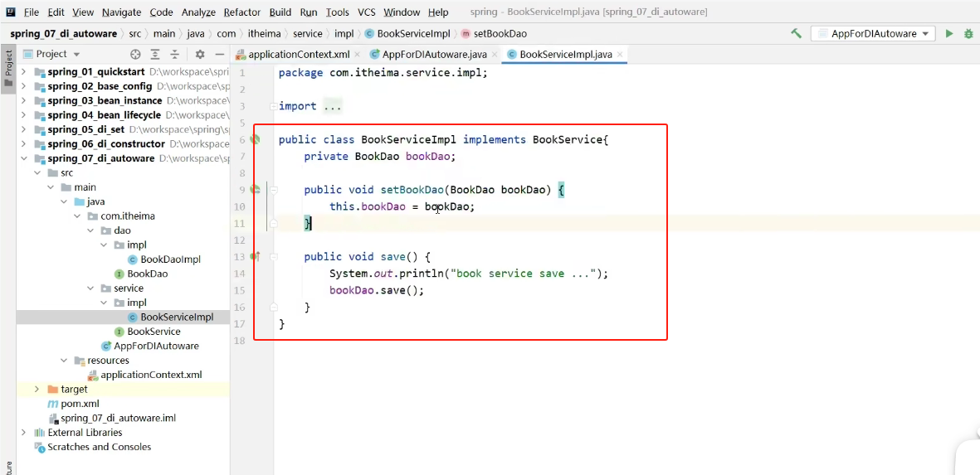Screen dimensions: 980x475
Task: Expand spring_02_base_config module
Action: point(24,86)
